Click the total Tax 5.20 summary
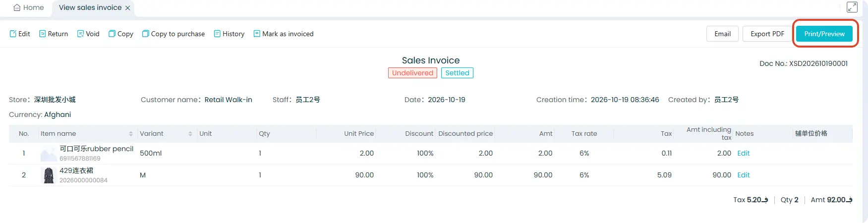868x223 pixels. click(x=751, y=200)
